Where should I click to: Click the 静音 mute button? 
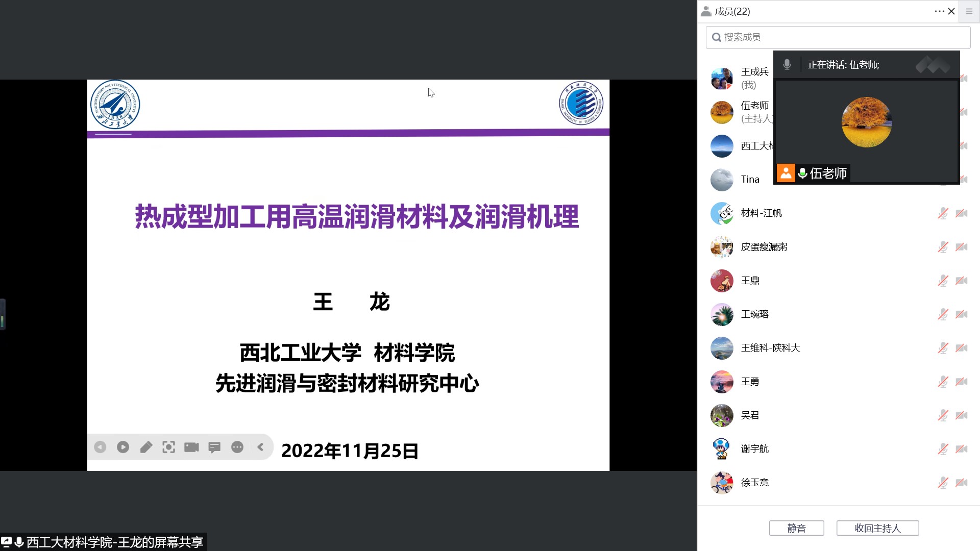tap(796, 528)
